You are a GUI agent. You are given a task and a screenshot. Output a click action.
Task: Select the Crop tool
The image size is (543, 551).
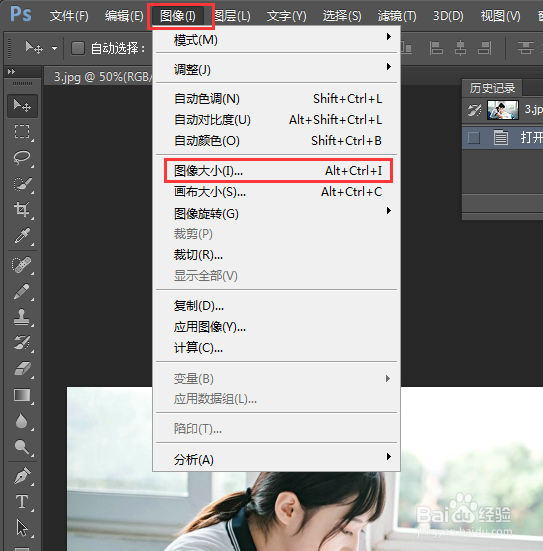pyautogui.click(x=22, y=209)
